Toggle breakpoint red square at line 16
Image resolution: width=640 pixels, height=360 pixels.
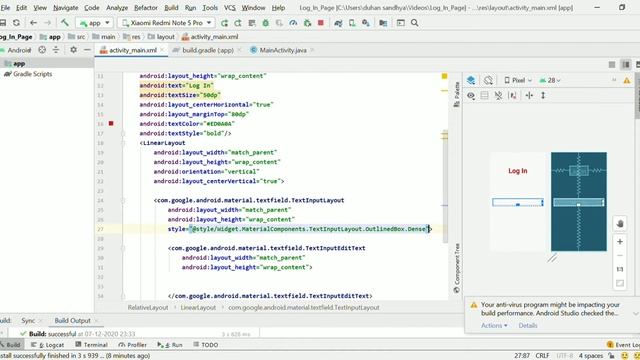coord(111,123)
